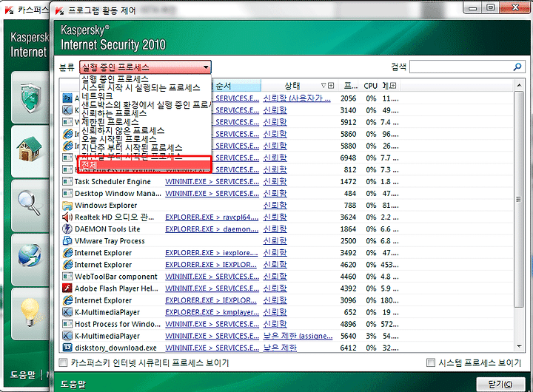Enable 시스템 프로세스 보이기 checkbox

[430, 362]
